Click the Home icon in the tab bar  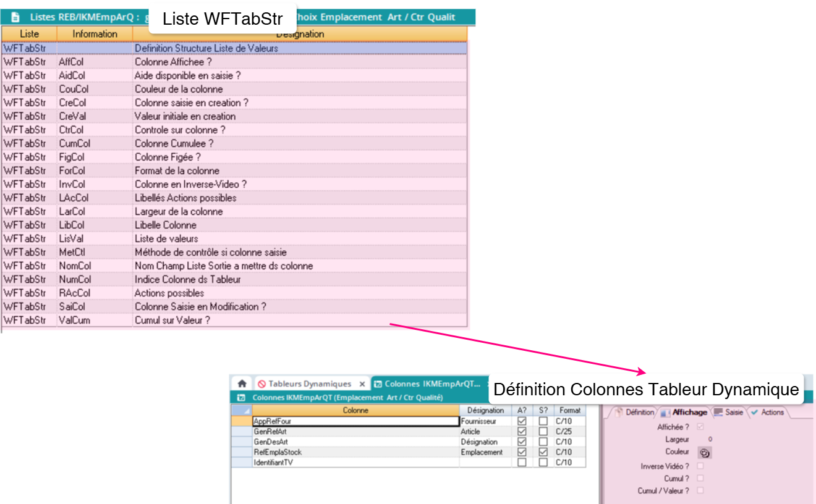pos(243,383)
